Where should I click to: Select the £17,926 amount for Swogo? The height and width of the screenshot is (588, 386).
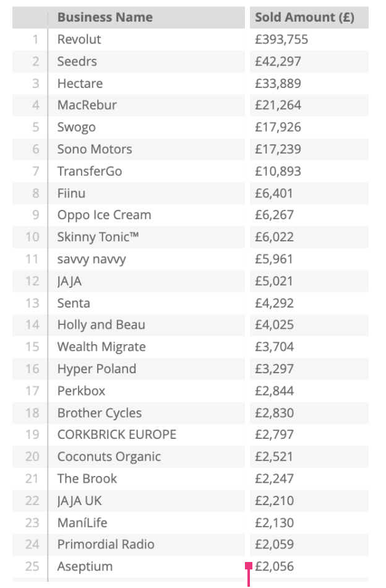pos(278,127)
